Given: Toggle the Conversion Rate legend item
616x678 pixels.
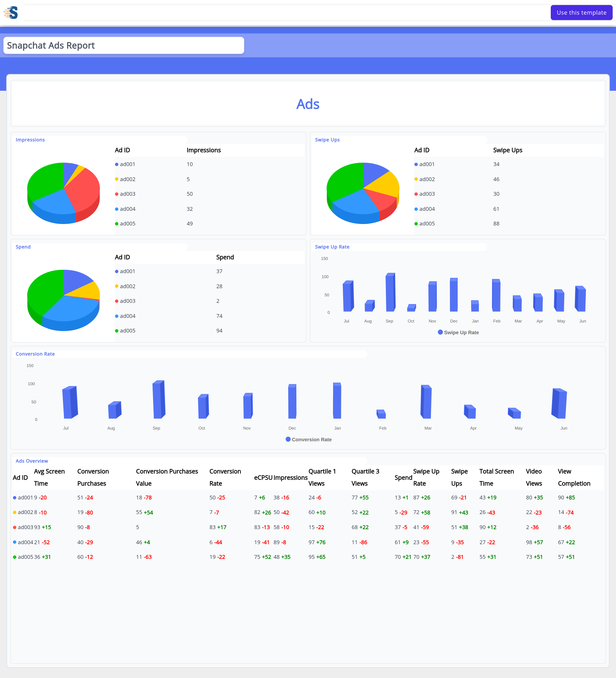Looking at the screenshot, I should coord(309,439).
